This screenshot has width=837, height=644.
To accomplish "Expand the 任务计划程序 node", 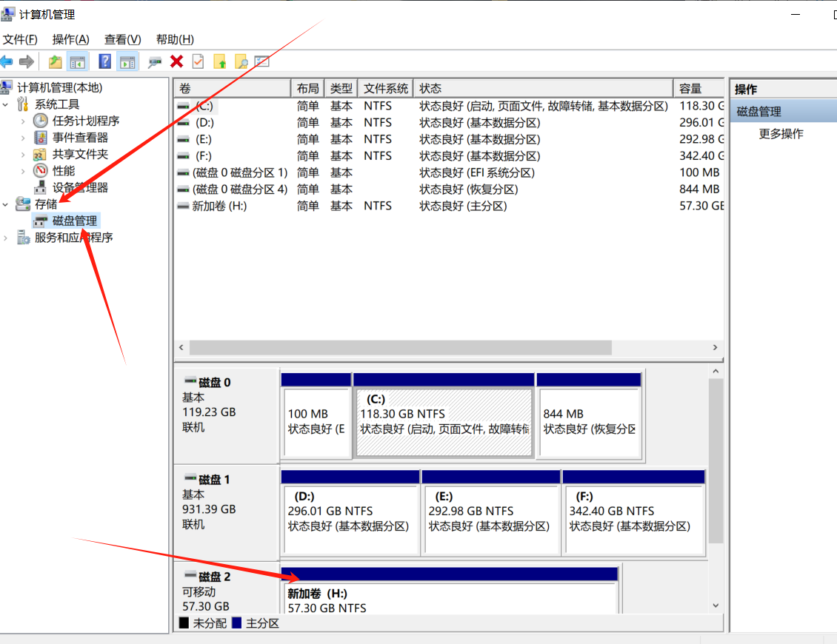I will coord(23,121).
